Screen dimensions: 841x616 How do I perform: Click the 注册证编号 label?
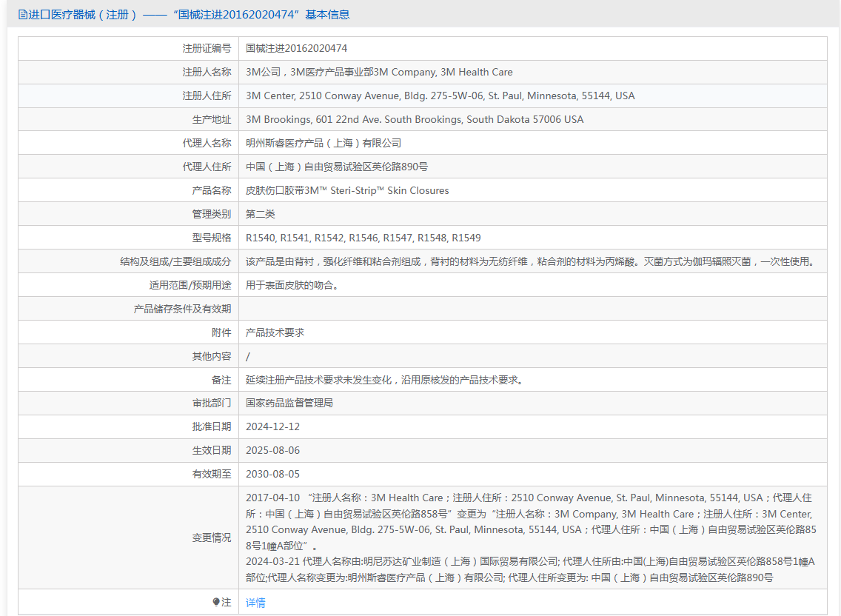pos(207,48)
